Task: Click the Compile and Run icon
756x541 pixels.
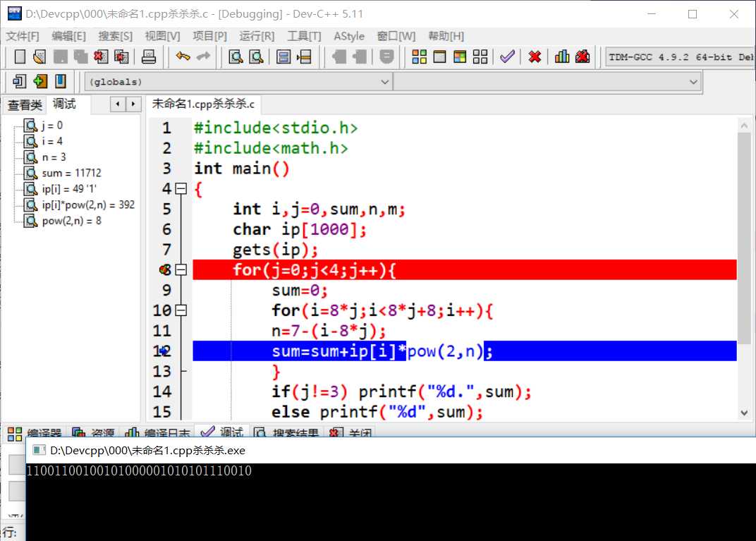Action: point(460,57)
